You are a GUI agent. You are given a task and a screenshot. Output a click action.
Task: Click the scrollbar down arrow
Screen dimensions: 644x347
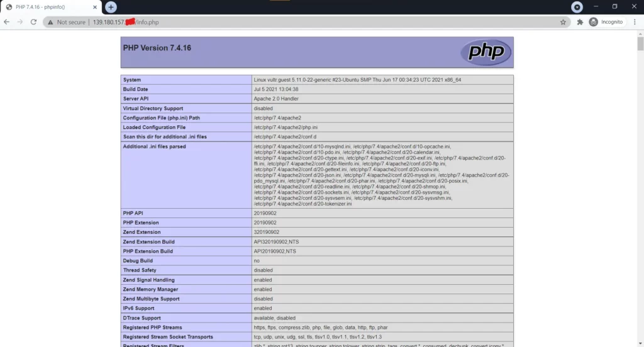[x=640, y=343]
